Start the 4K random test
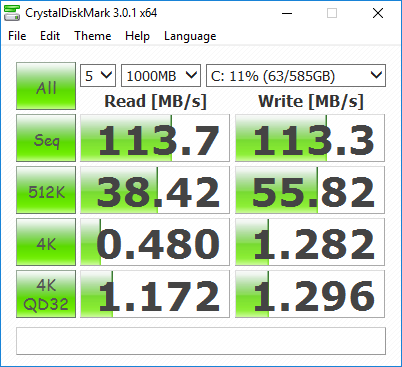 coord(46,242)
